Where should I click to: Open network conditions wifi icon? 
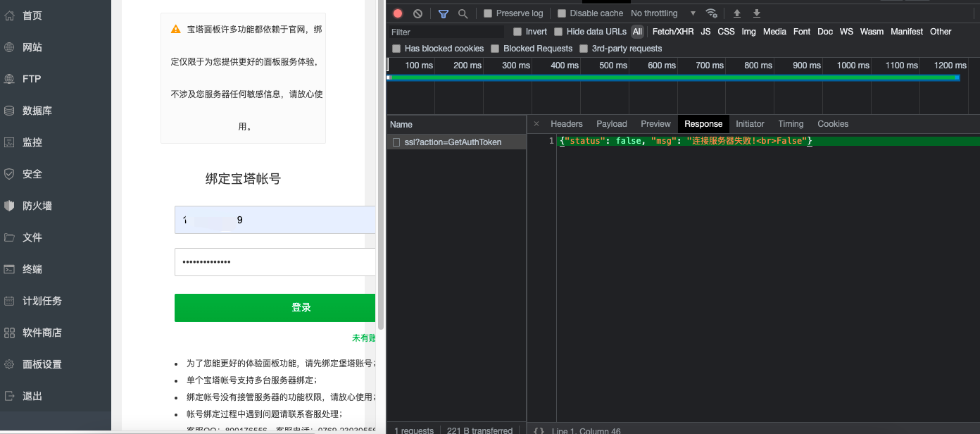(x=712, y=13)
